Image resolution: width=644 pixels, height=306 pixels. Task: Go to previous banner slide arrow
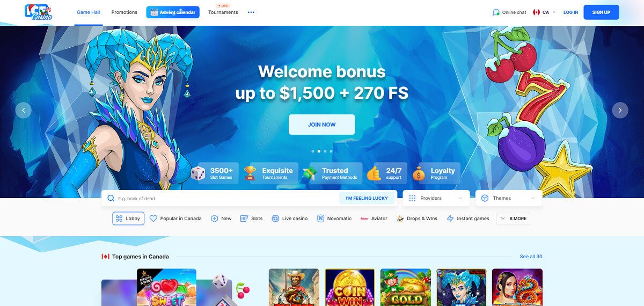click(x=23, y=110)
